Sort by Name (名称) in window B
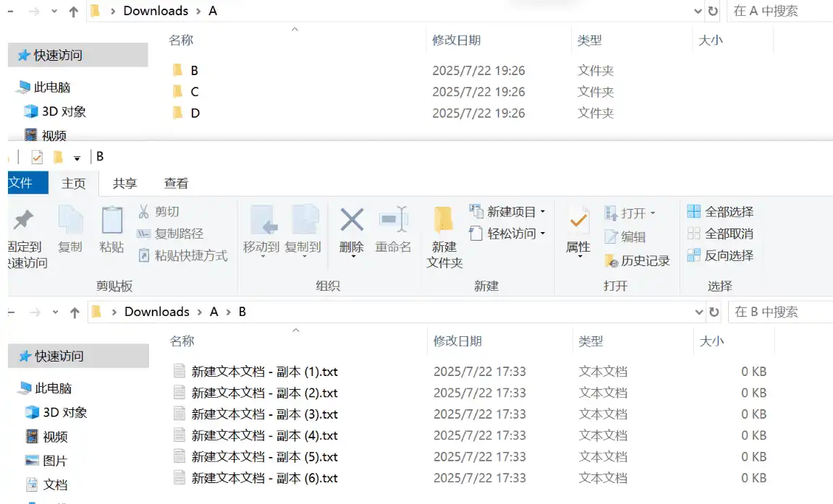This screenshot has height=504, width=833. point(182,341)
